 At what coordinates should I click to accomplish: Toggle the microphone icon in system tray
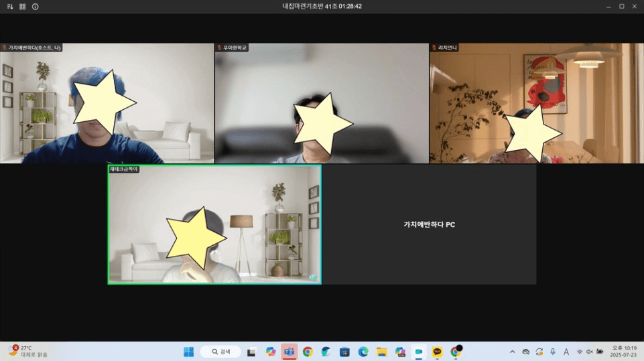(x=553, y=352)
